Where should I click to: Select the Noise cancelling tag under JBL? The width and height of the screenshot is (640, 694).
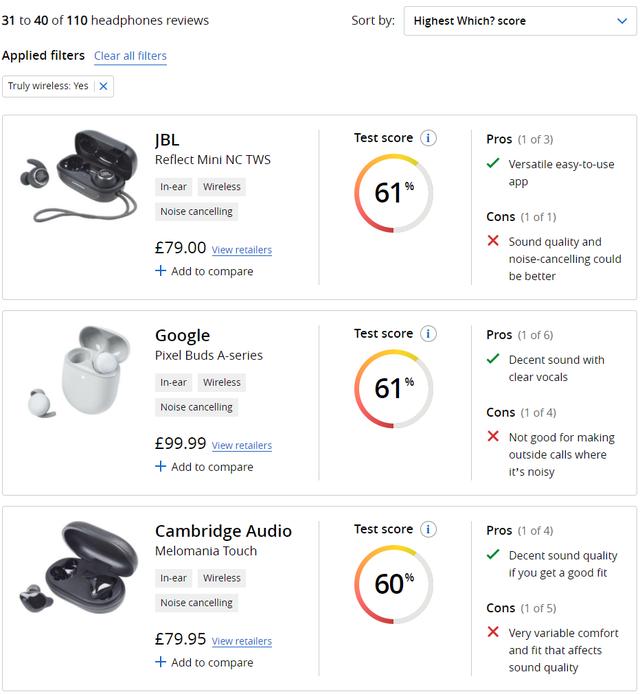(197, 212)
